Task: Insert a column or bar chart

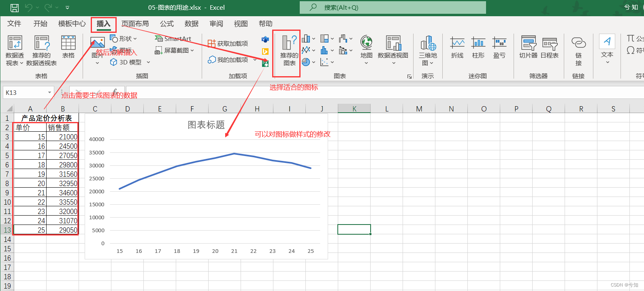Action: pyautogui.click(x=308, y=39)
